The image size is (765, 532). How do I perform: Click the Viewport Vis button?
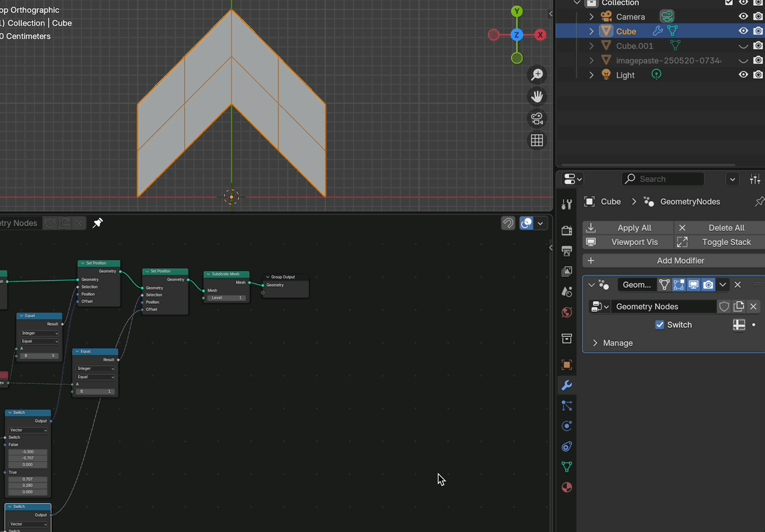[628, 242]
